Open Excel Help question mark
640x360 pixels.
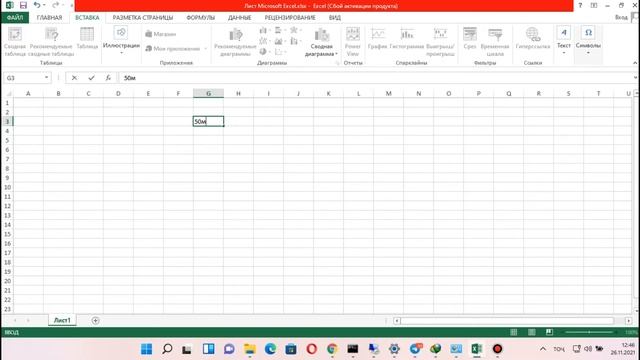click(580, 5)
